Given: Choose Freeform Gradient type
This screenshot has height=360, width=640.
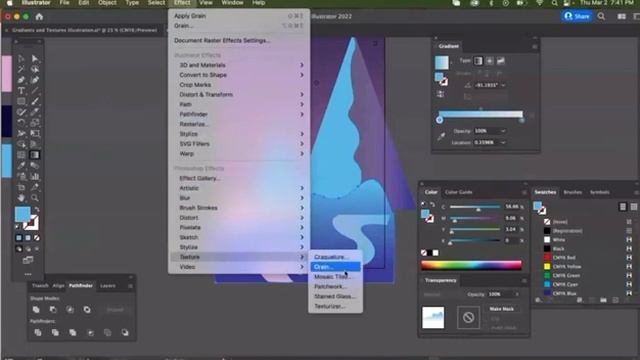Looking at the screenshot, I should [x=501, y=61].
